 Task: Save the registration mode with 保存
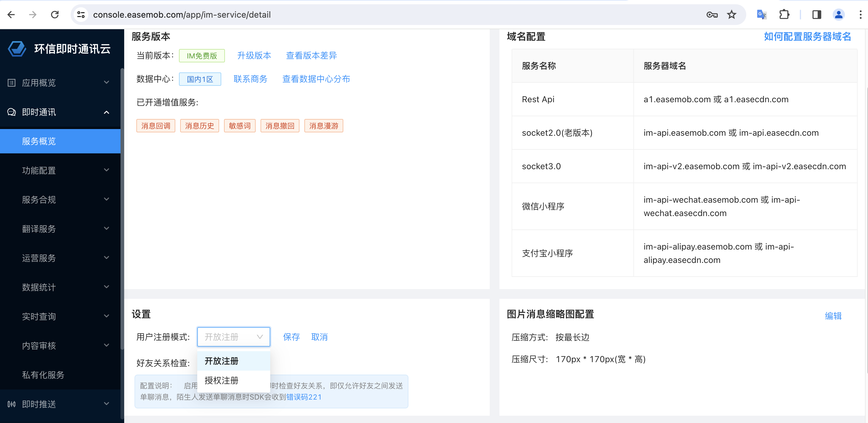(x=292, y=337)
